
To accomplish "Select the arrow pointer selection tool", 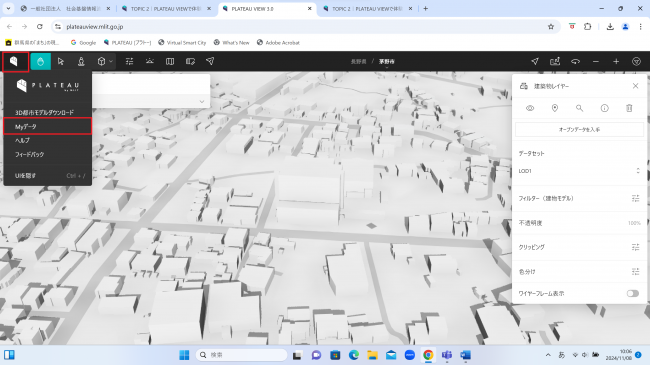I will tap(61, 61).
